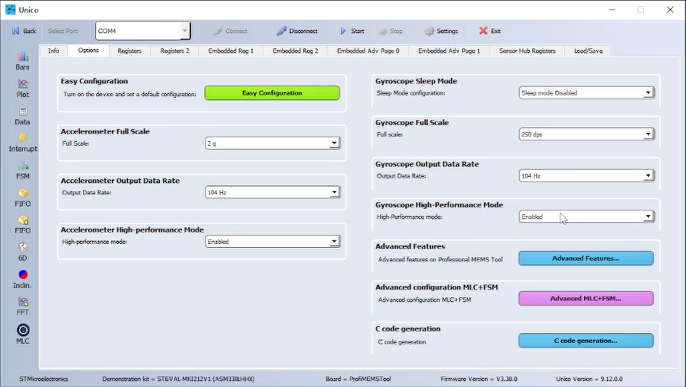The image size is (686, 387).
Task: Click 'Firmware Version = V3.38.0' status text
Action: [x=479, y=379]
